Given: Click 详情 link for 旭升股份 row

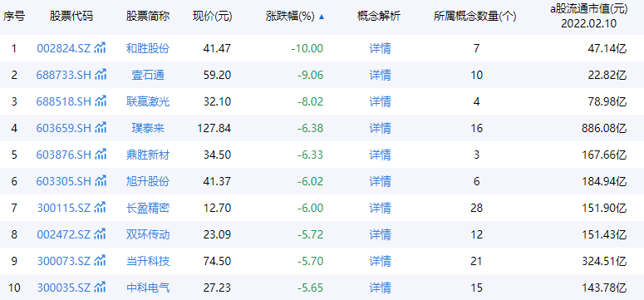Looking at the screenshot, I should pos(380,182).
